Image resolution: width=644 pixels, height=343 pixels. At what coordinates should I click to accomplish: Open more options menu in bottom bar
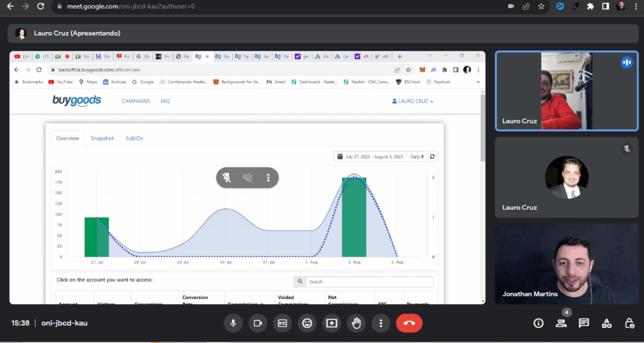[x=380, y=323]
